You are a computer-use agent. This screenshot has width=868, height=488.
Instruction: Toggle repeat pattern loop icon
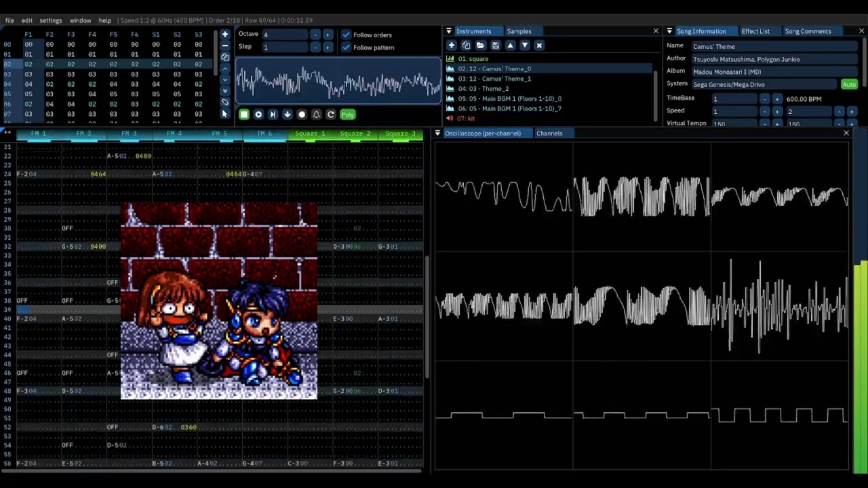coord(331,115)
